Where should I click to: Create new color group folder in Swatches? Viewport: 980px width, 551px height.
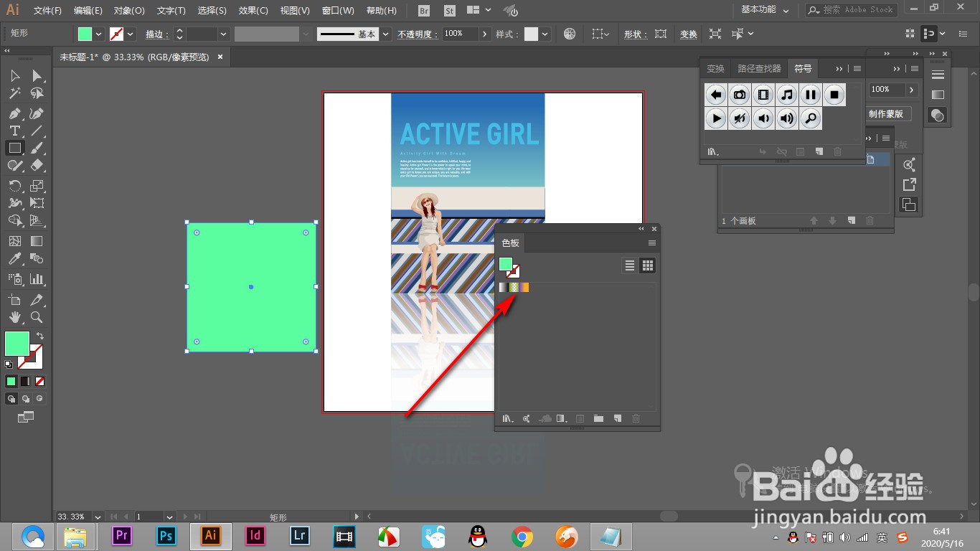[x=598, y=418]
